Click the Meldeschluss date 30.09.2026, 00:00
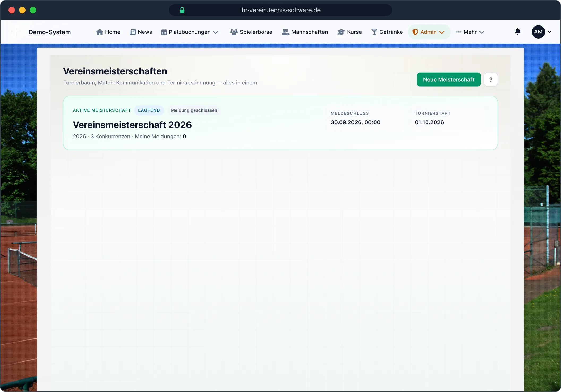The width and height of the screenshot is (561, 392). click(356, 122)
